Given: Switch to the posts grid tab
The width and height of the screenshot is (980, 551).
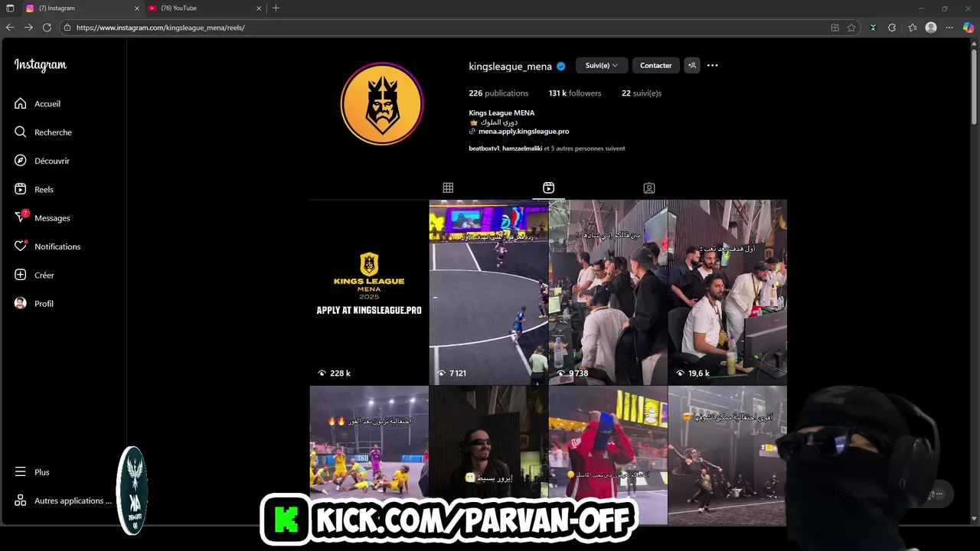Looking at the screenshot, I should pyautogui.click(x=448, y=187).
